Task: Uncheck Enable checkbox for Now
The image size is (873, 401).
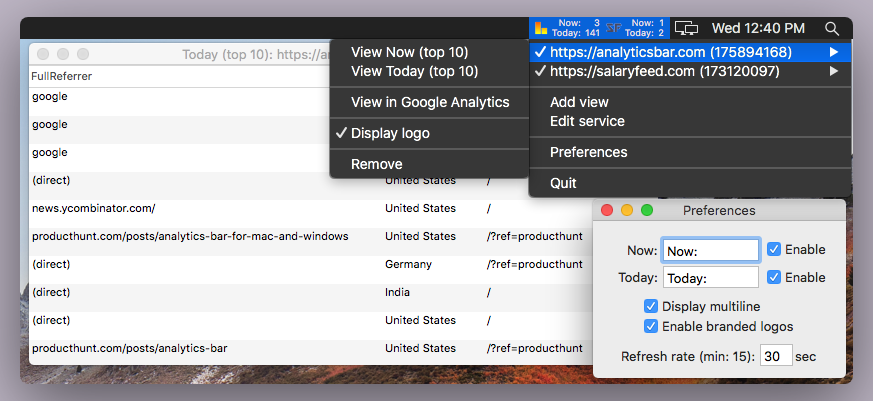Action: pyautogui.click(x=774, y=250)
